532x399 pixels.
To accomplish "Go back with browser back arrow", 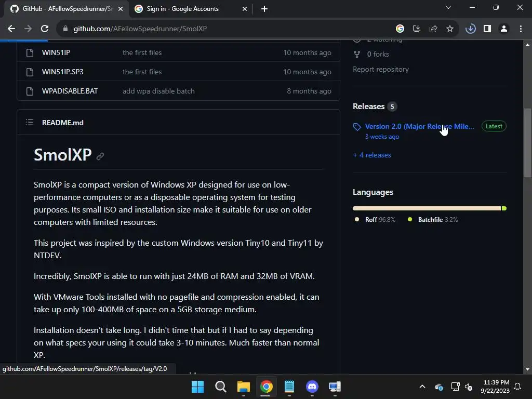I will (11, 29).
